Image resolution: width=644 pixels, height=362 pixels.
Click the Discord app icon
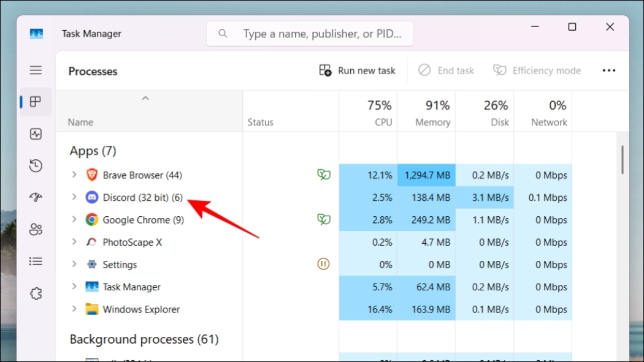[92, 197]
